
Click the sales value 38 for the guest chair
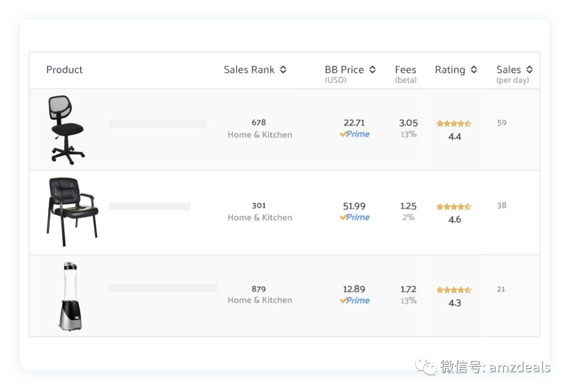pos(501,205)
